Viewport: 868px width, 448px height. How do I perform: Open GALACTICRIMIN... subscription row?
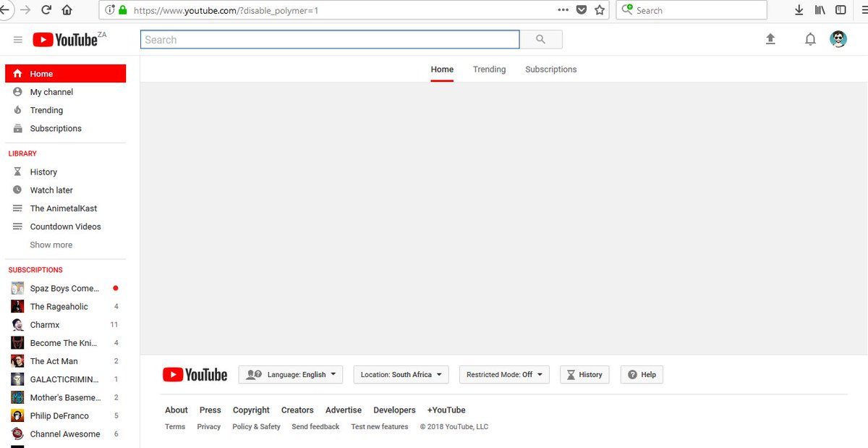pyautogui.click(x=66, y=379)
